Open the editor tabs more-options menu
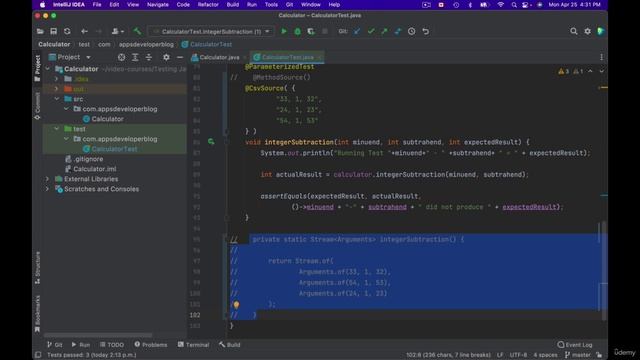The height and width of the screenshot is (360, 640). click(x=601, y=58)
